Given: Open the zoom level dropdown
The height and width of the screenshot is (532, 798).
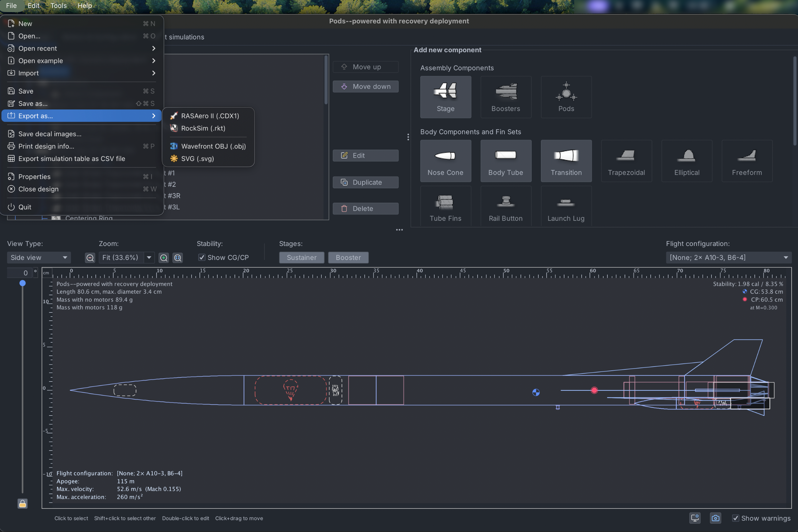Looking at the screenshot, I should [x=149, y=257].
